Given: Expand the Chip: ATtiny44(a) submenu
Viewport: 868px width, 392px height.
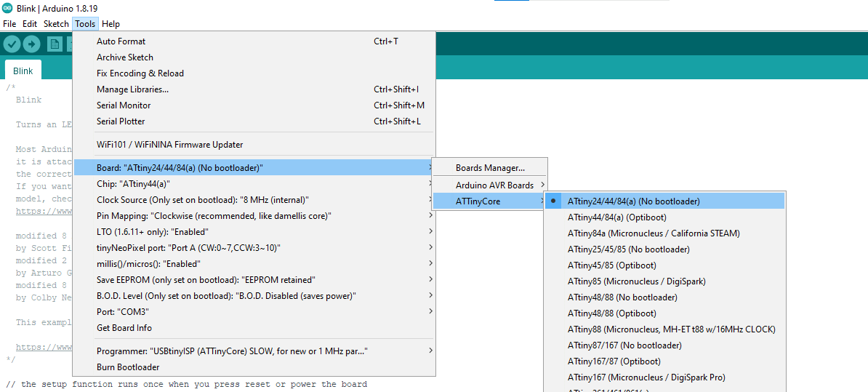Looking at the screenshot, I should [254, 183].
